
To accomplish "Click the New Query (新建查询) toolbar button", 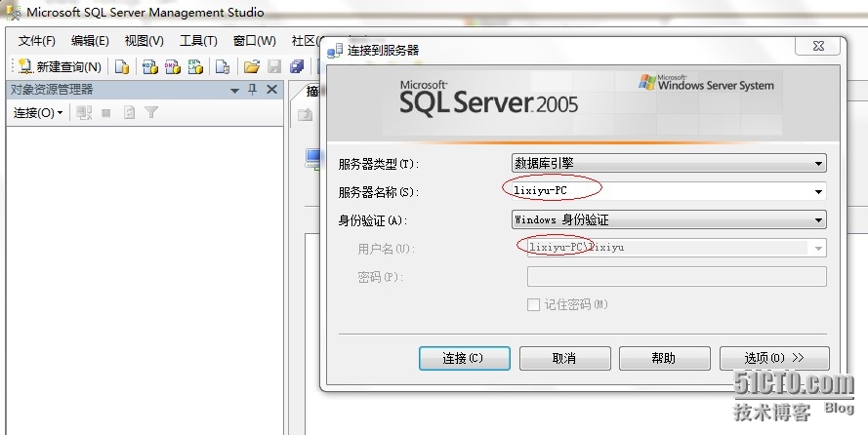I will pos(60,67).
